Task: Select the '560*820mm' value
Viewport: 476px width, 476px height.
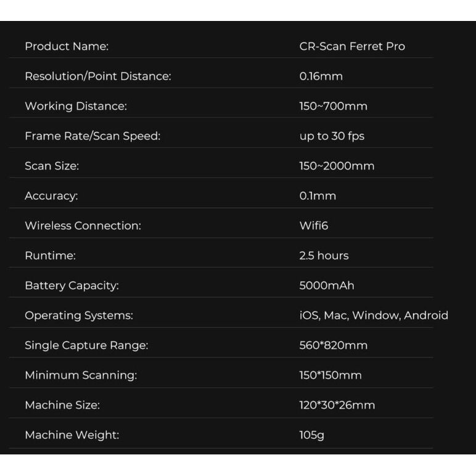Action: [x=334, y=345]
